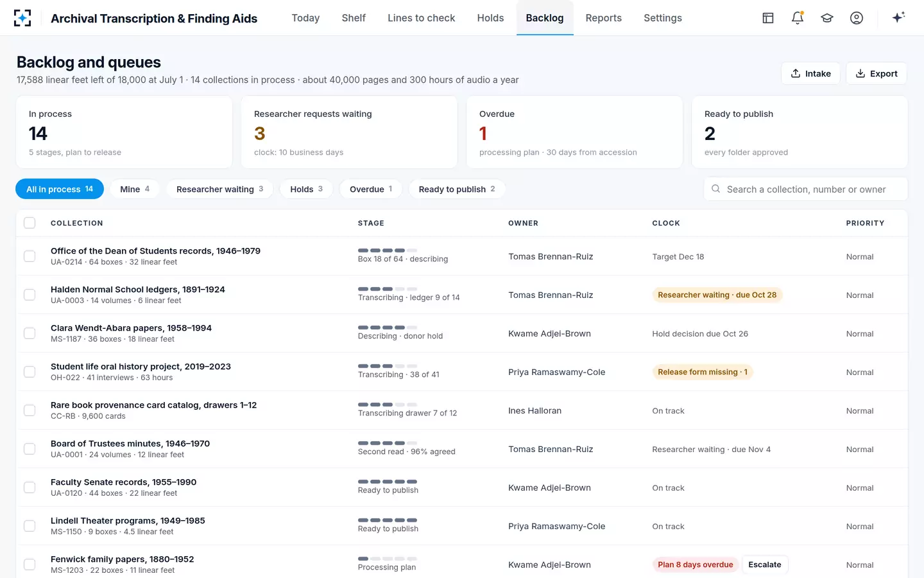Select the All in process filter
The height and width of the screenshot is (578, 924).
[x=60, y=189]
